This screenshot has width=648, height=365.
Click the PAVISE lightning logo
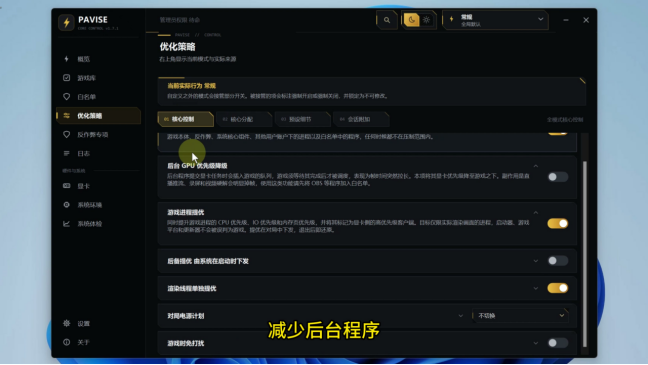pyautogui.click(x=66, y=22)
